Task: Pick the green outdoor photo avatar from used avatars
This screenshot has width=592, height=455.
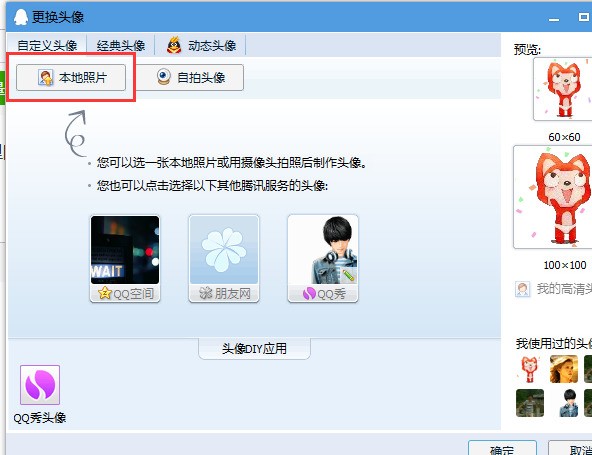Action: pos(530,403)
